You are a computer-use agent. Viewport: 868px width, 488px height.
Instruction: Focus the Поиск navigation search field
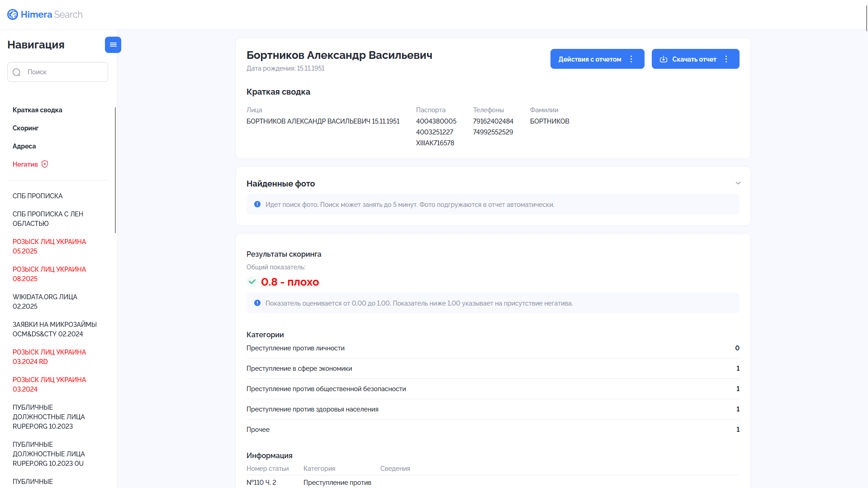pyautogui.click(x=57, y=72)
